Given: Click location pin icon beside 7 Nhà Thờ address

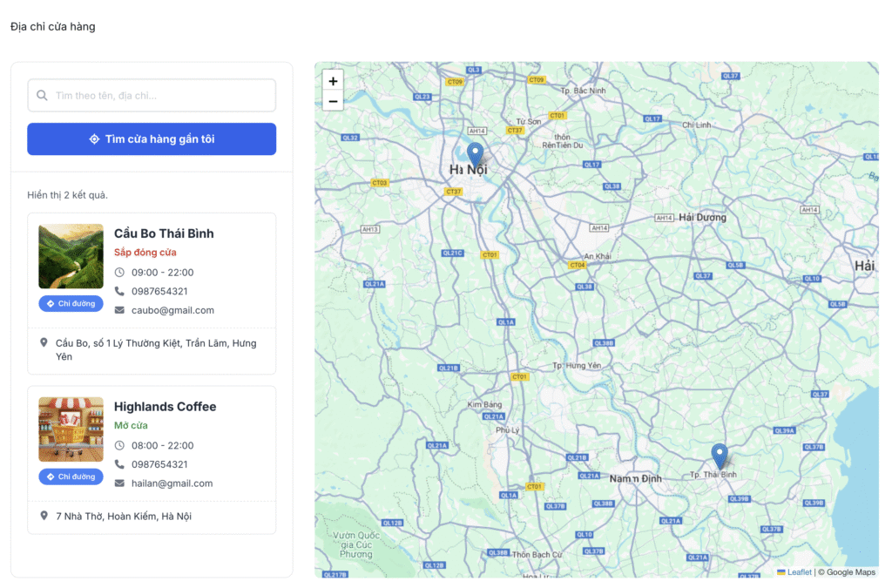Looking at the screenshot, I should 44,516.
